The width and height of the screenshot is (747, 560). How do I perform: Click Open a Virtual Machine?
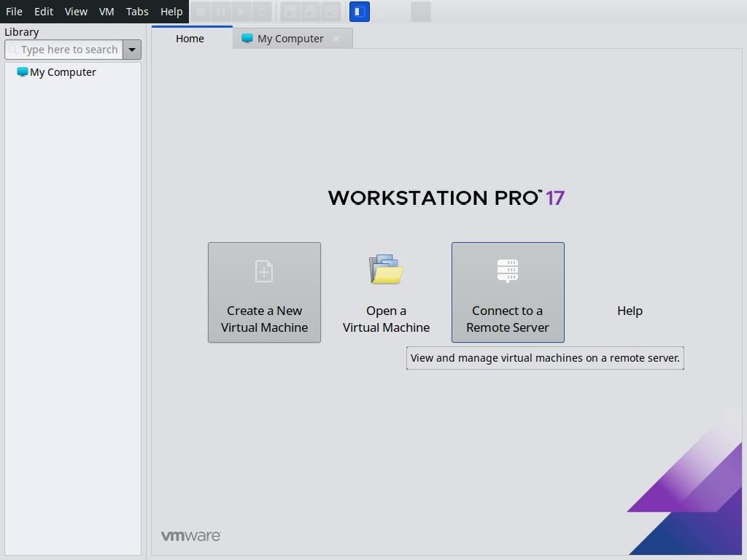(386, 292)
